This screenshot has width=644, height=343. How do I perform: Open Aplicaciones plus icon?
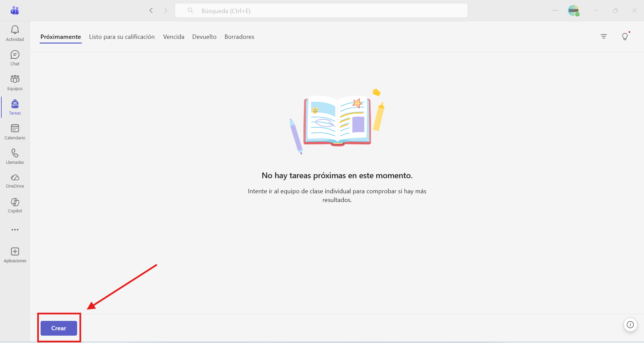tap(15, 252)
